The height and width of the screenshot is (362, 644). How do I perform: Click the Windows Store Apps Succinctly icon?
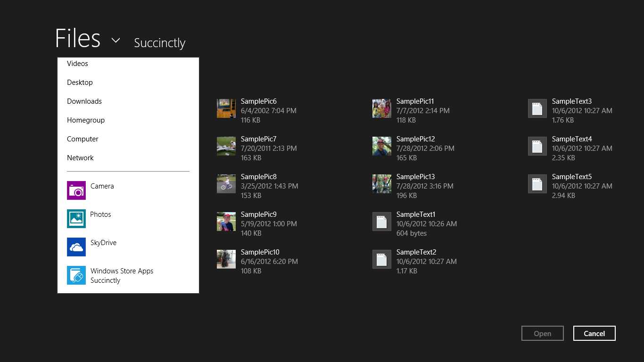tap(76, 275)
